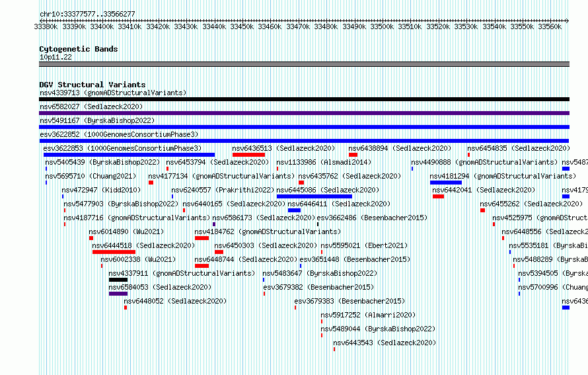Click Cytogenetic Bands track title

(x=79, y=49)
